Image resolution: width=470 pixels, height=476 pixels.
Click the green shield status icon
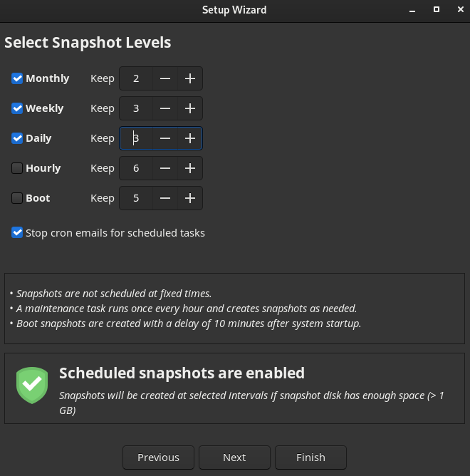pos(32,386)
